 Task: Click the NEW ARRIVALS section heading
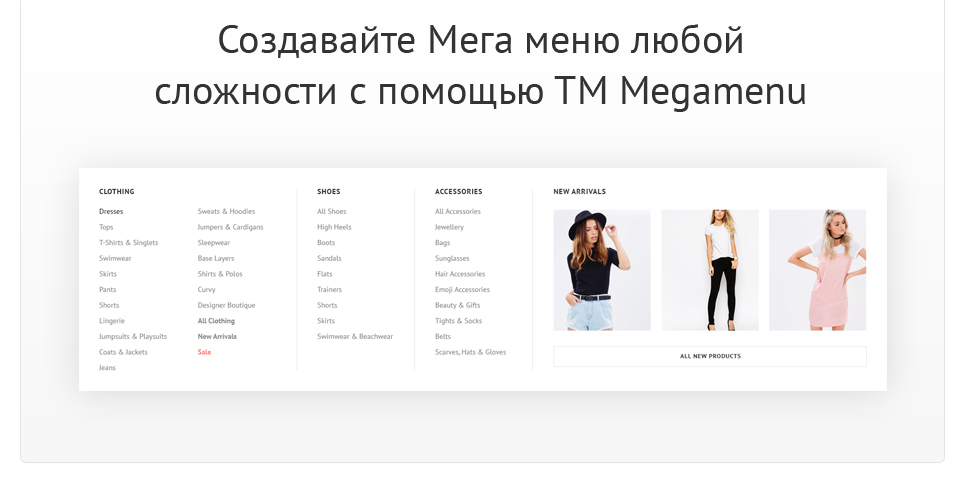pos(579,192)
